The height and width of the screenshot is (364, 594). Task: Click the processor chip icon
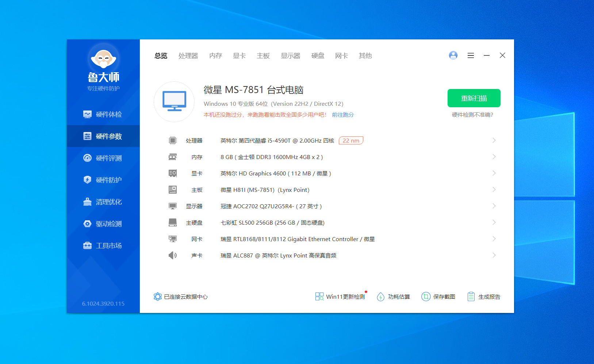[173, 140]
